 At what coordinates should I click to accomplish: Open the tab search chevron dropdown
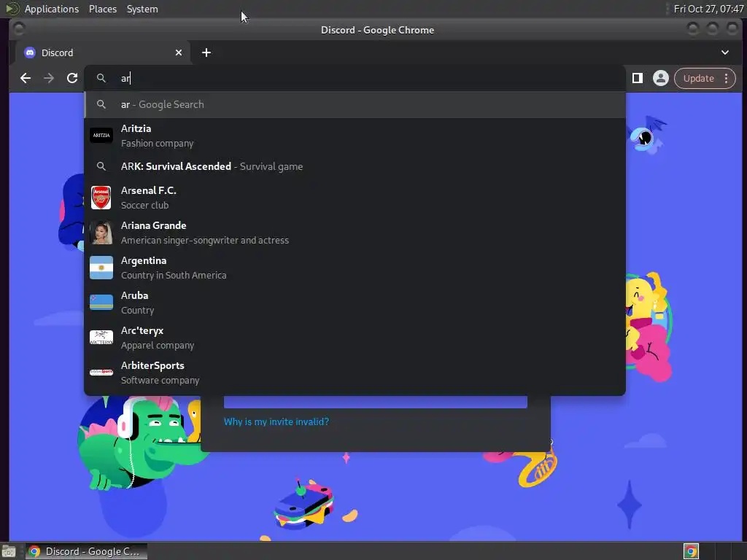pos(724,52)
